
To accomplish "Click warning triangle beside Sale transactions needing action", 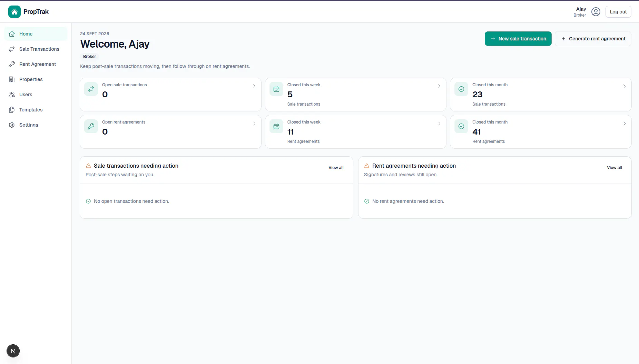I will [x=88, y=166].
